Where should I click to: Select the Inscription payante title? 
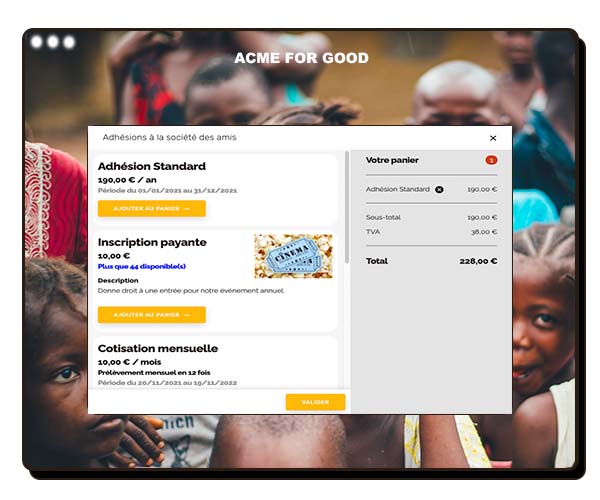152,242
